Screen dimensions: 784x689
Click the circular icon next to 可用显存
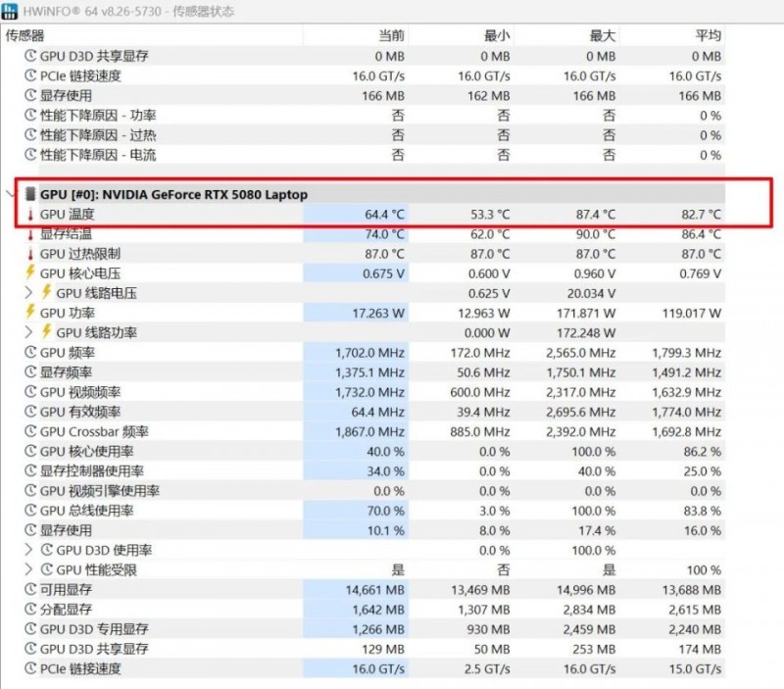(30, 590)
